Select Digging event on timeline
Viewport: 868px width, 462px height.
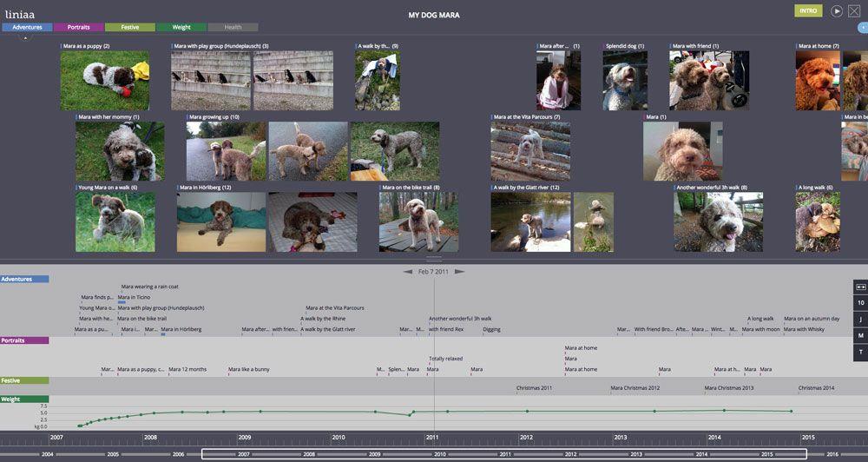491,330
